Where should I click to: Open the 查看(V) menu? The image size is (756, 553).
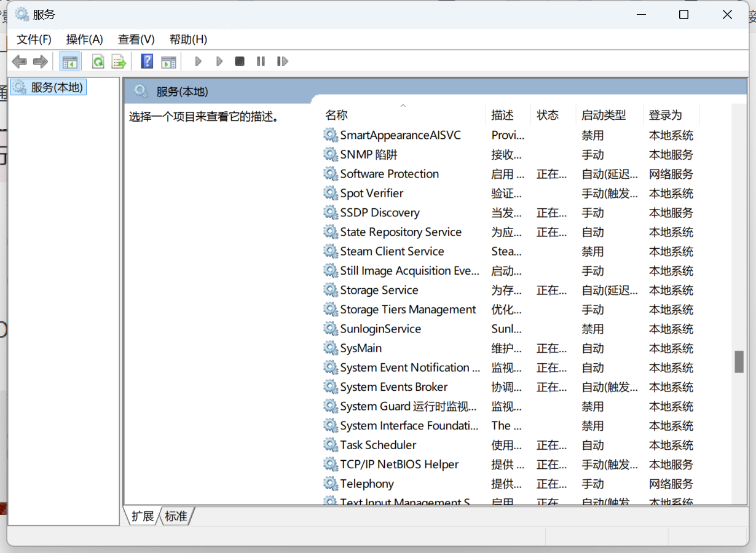pos(136,39)
